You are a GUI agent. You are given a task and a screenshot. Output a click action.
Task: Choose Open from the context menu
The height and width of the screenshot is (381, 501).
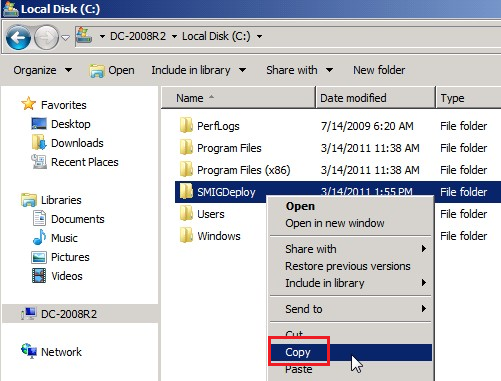tap(351, 206)
